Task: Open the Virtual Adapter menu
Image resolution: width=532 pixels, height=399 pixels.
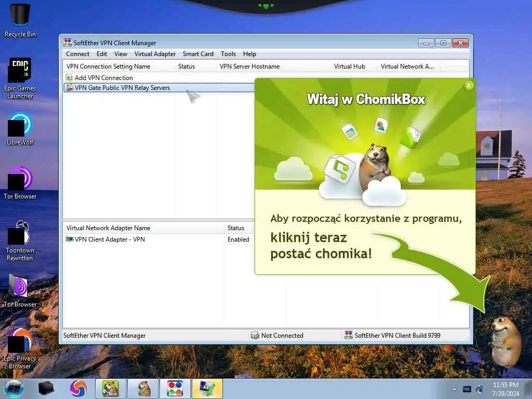Action: click(155, 54)
